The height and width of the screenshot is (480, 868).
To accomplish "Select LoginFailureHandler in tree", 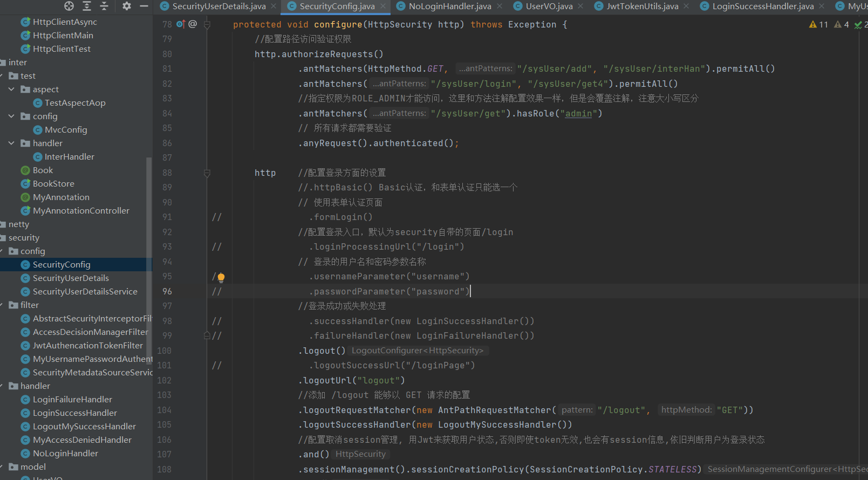I will point(72,400).
